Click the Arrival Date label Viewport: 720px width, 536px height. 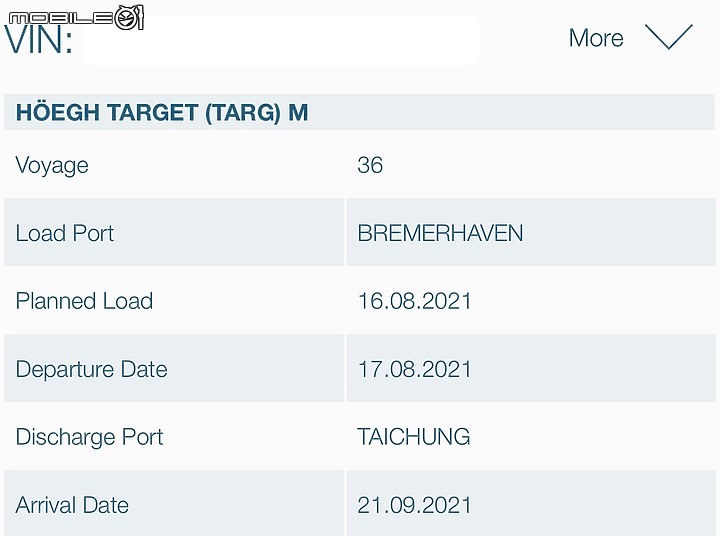(x=72, y=505)
